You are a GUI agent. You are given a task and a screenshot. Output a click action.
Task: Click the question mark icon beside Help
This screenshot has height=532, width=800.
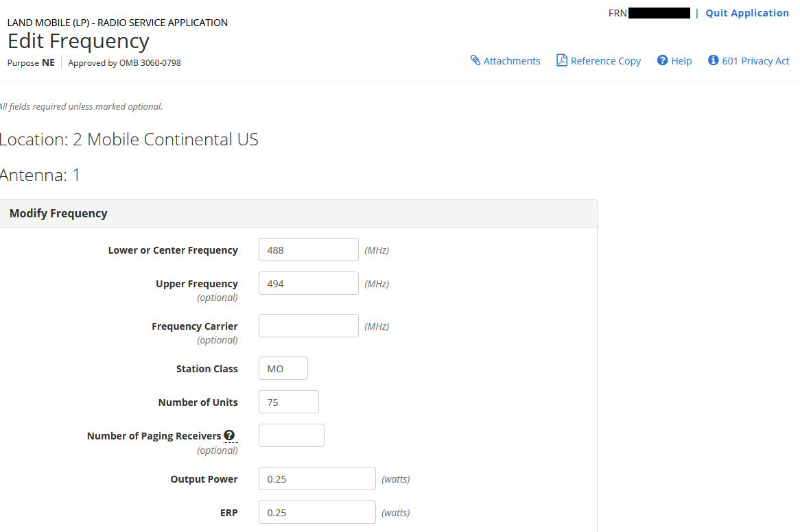(662, 60)
